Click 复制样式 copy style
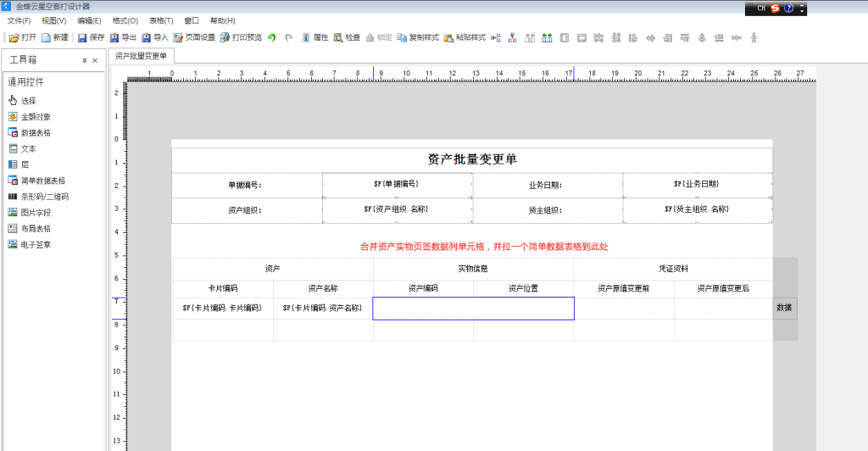Viewport: 868px width, 451px height. pos(418,37)
